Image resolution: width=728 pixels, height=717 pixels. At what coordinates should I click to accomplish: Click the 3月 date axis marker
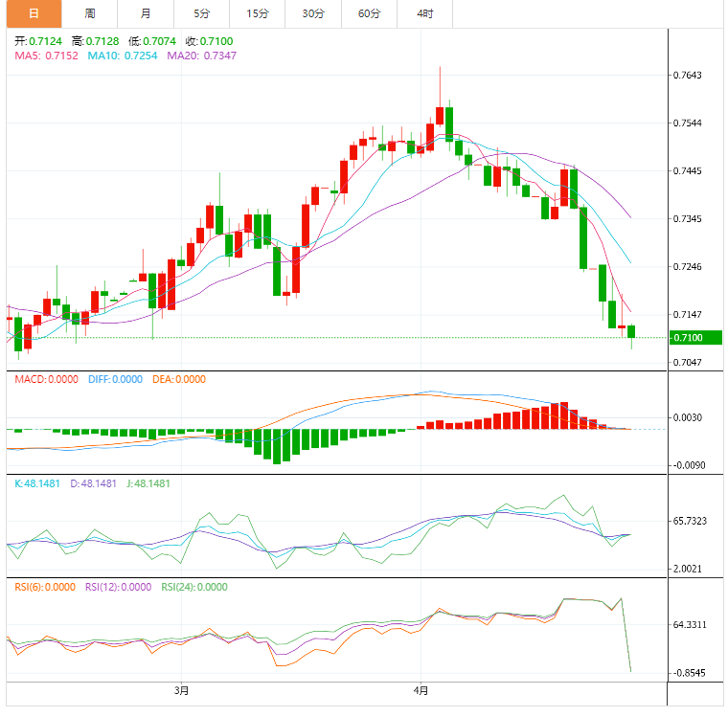(182, 691)
